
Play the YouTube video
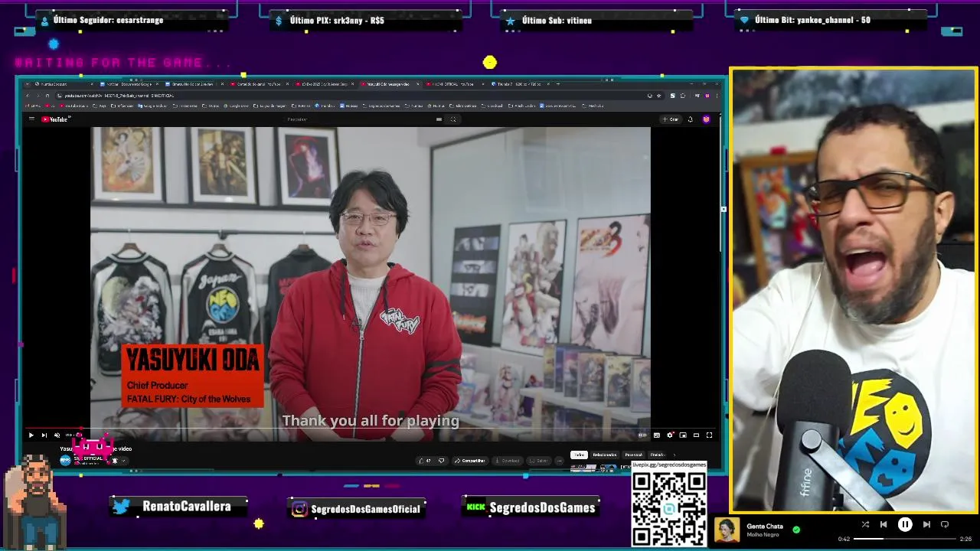tap(31, 435)
